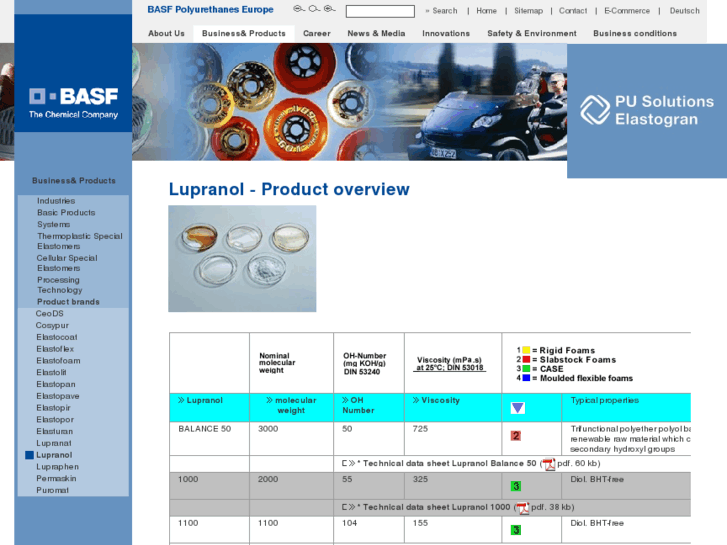
Task: Open the News & Media menu
Action: 376,33
